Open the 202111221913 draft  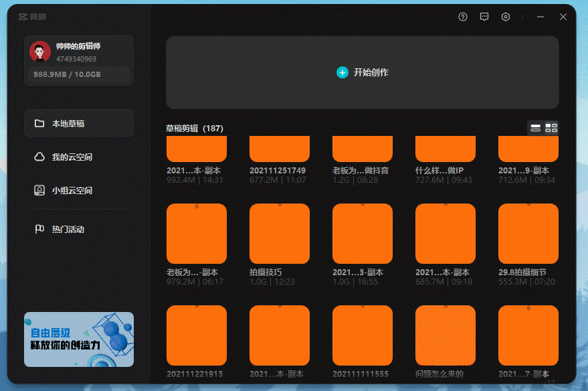(197, 335)
